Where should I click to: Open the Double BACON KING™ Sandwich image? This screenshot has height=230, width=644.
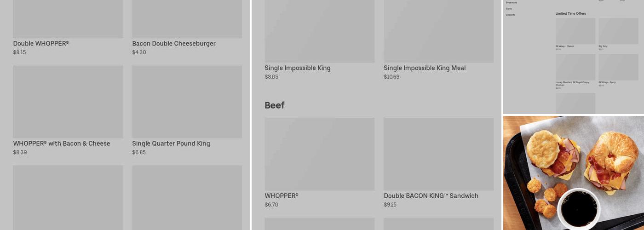439,154
